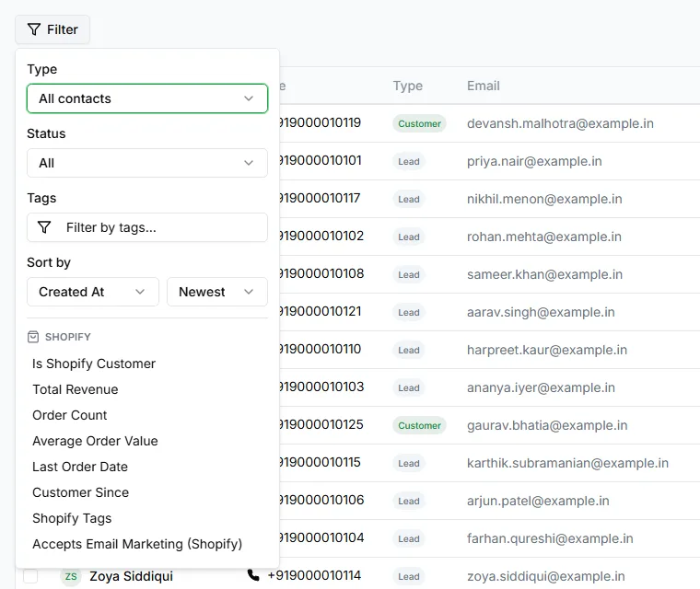This screenshot has height=589, width=700.
Task: Click phone number +919000010114
Action: tap(314, 575)
